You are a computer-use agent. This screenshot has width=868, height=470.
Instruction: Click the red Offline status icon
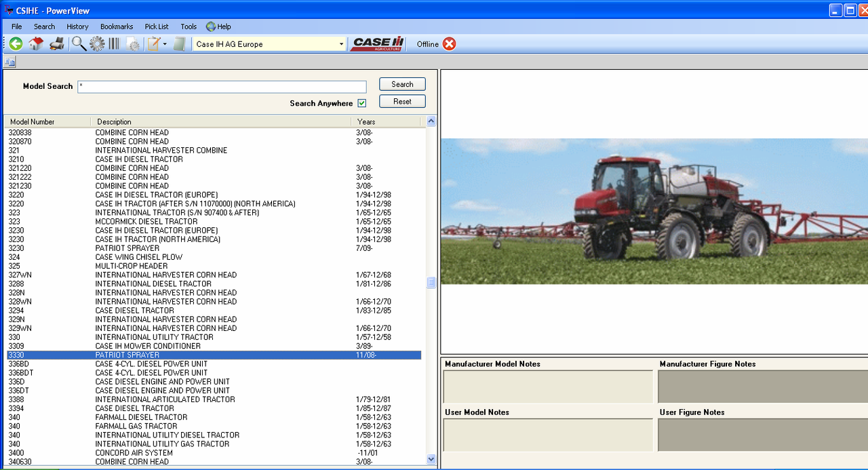tap(450, 44)
